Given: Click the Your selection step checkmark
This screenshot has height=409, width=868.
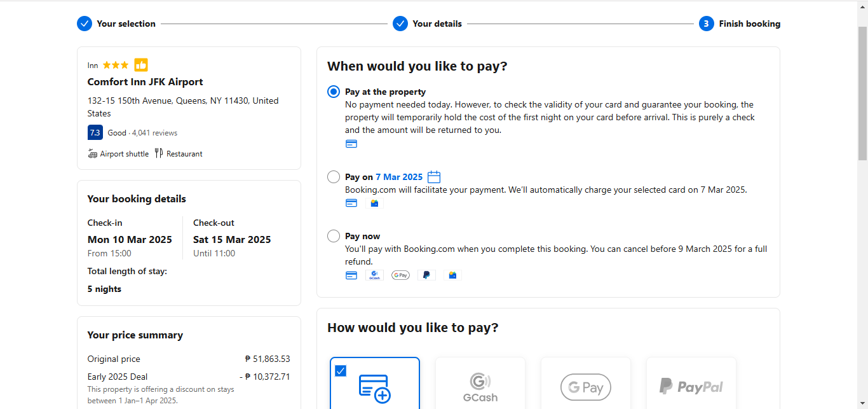Looking at the screenshot, I should pos(85,24).
